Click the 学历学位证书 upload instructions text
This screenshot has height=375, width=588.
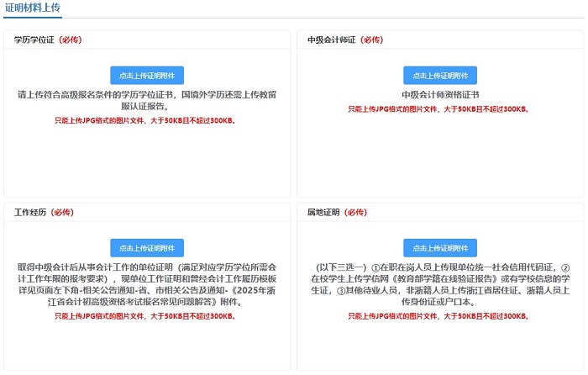click(147, 101)
